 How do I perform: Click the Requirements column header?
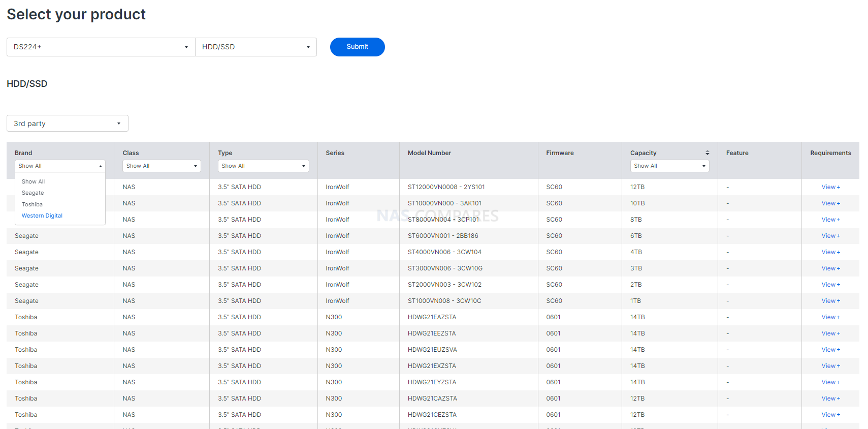pyautogui.click(x=830, y=153)
